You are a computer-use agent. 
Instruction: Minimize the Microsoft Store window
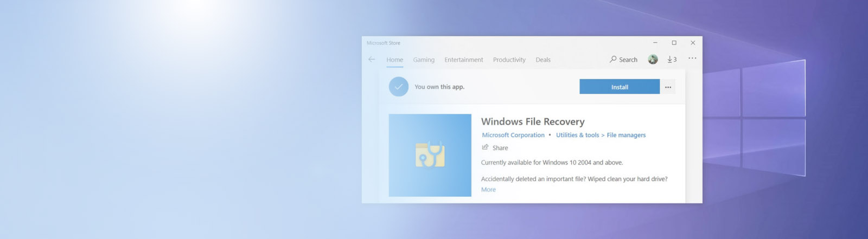(655, 43)
